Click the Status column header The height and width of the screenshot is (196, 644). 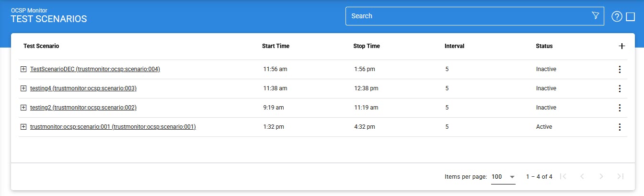tap(544, 46)
